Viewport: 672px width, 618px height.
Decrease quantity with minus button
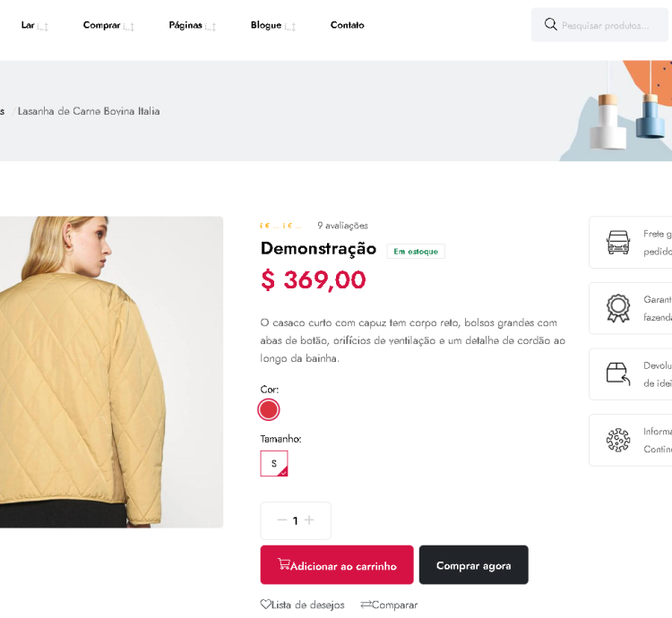coord(282,520)
